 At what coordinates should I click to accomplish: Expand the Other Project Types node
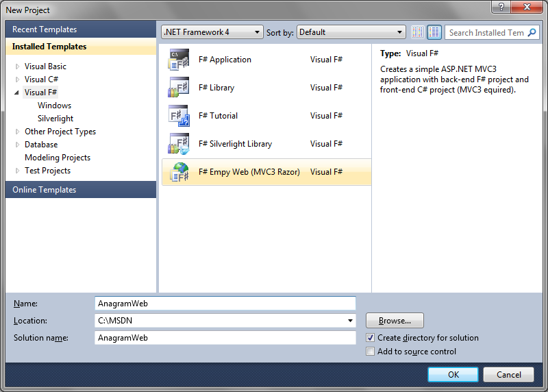pos(17,132)
